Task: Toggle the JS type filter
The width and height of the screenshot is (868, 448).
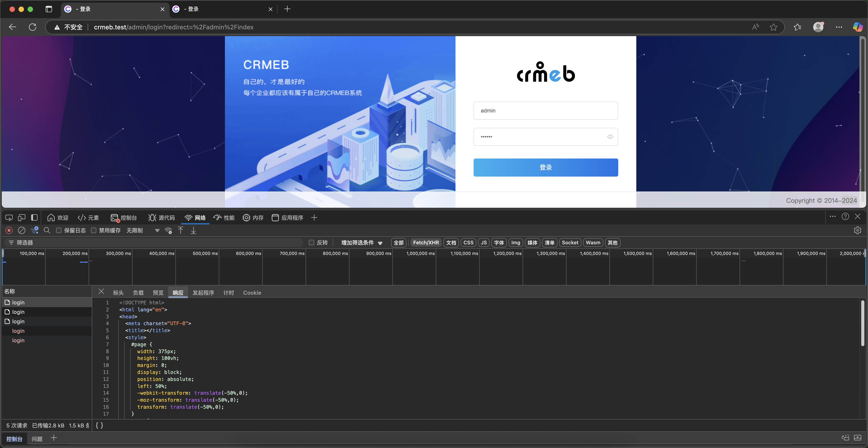Action: coord(484,243)
